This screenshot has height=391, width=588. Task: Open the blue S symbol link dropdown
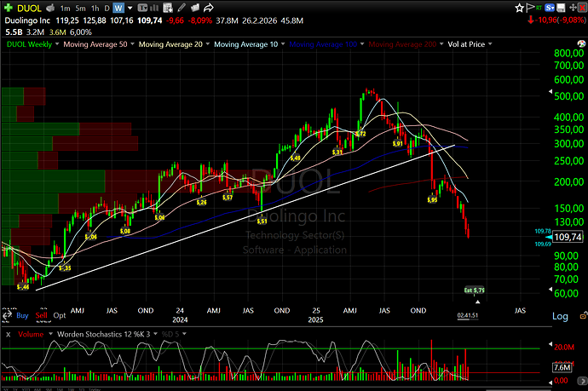[x=550, y=8]
